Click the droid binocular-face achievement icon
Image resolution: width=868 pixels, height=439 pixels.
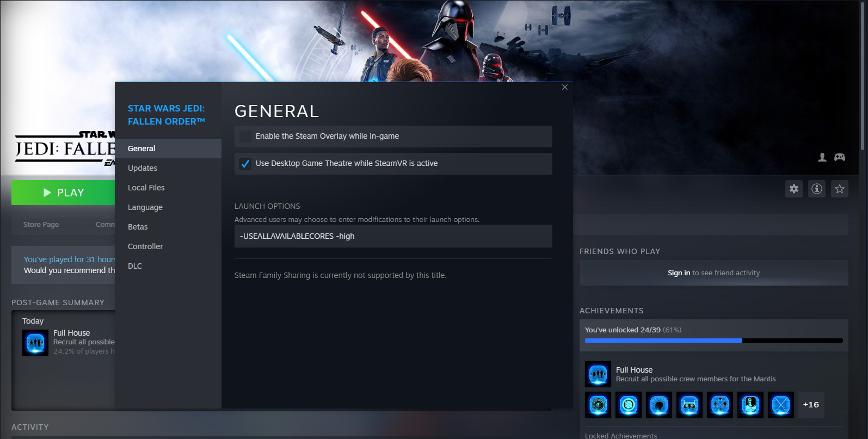pyautogui.click(x=690, y=405)
